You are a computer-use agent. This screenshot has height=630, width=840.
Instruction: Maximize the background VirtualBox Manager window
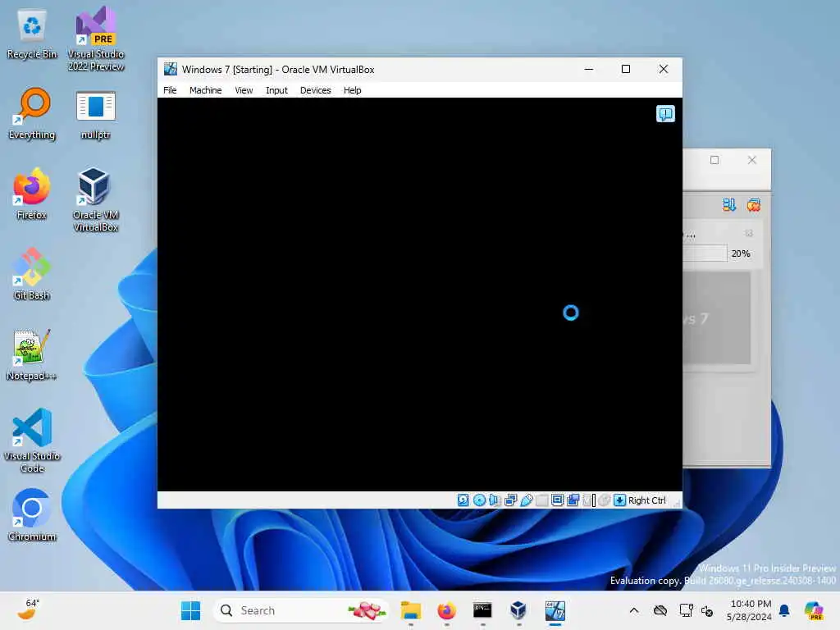click(714, 160)
